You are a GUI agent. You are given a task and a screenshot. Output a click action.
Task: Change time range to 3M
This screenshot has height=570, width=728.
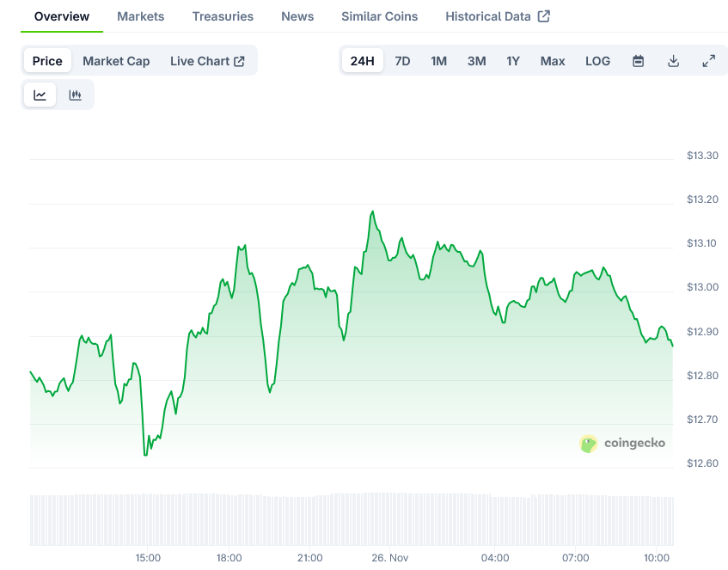point(476,61)
